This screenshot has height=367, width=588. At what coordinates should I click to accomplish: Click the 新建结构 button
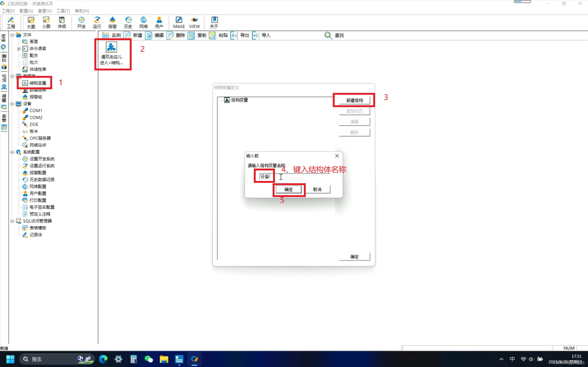[x=354, y=100]
